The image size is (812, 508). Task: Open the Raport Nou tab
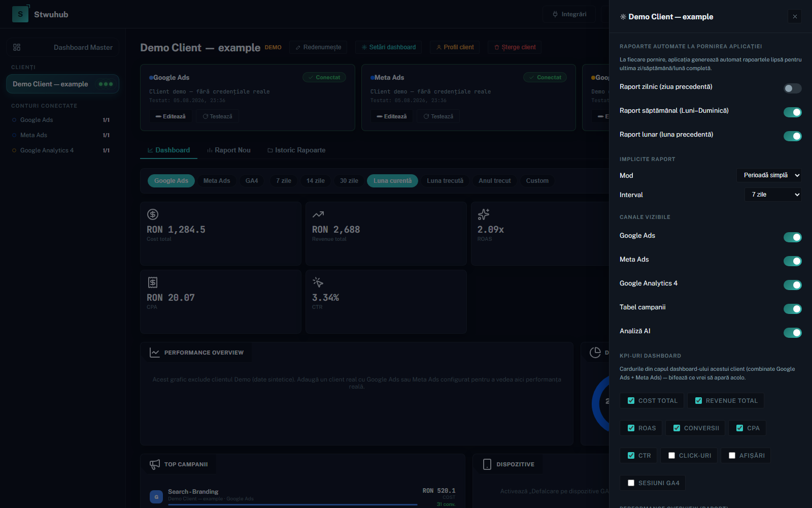coord(229,150)
